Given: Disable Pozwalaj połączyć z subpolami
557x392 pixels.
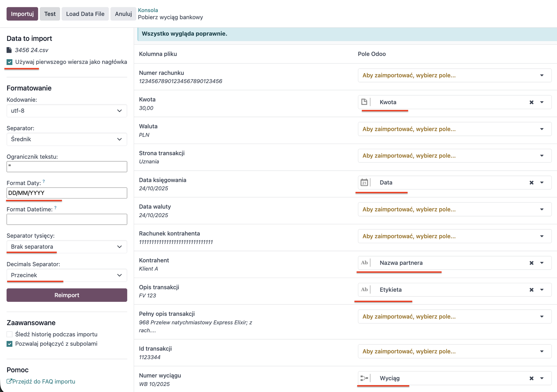Looking at the screenshot, I should pos(10,344).
